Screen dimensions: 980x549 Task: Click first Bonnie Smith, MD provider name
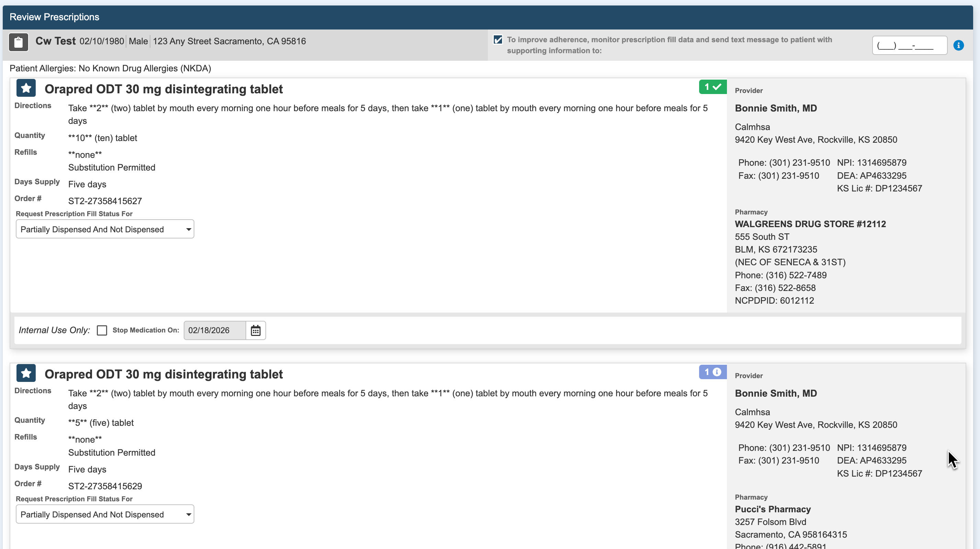click(776, 108)
